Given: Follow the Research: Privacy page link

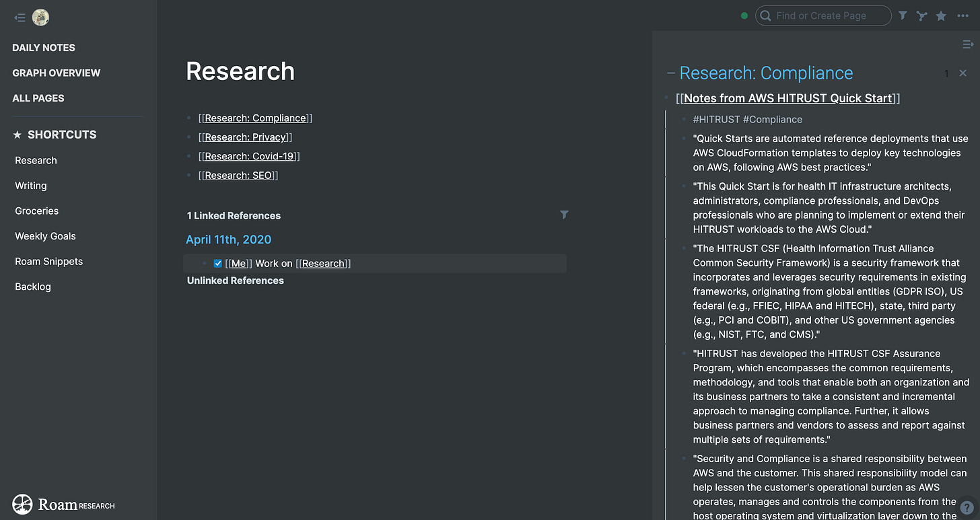Looking at the screenshot, I should (x=245, y=137).
